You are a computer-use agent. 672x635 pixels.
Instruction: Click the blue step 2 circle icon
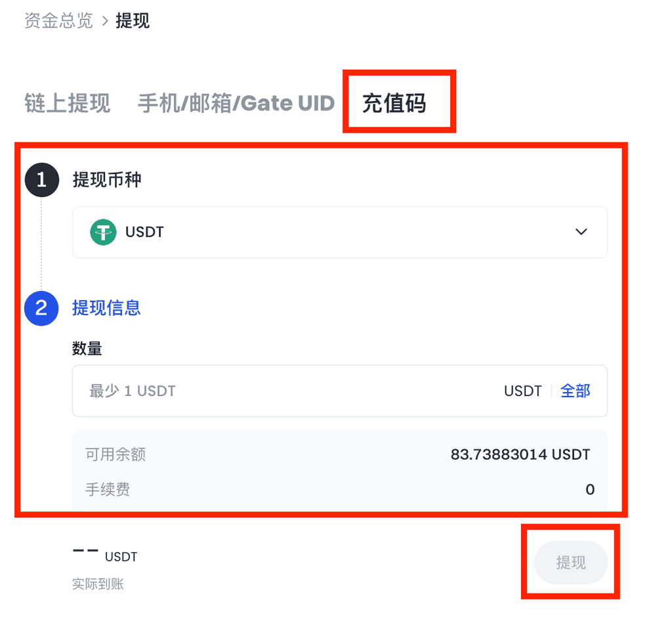click(41, 308)
